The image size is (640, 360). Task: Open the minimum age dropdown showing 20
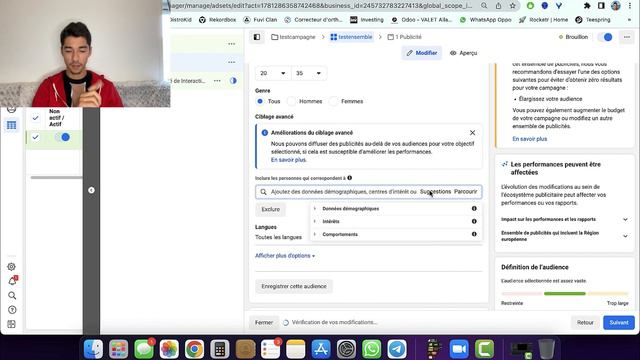click(273, 73)
